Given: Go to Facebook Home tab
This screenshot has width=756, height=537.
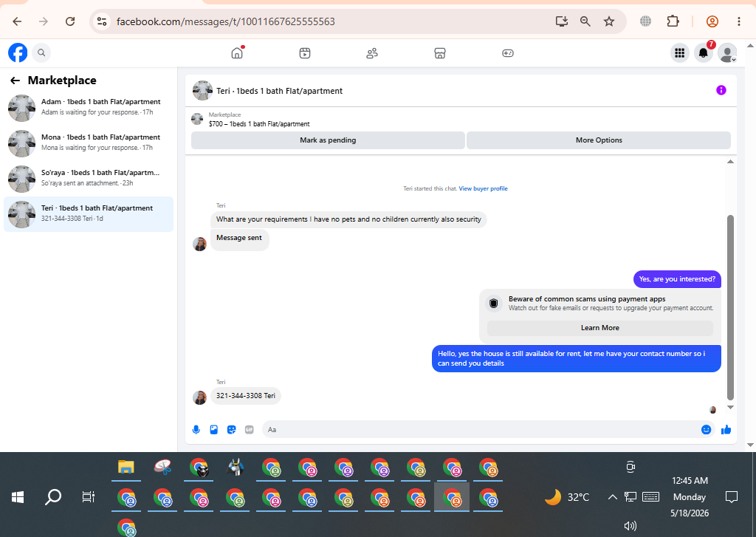Looking at the screenshot, I should click(x=237, y=52).
